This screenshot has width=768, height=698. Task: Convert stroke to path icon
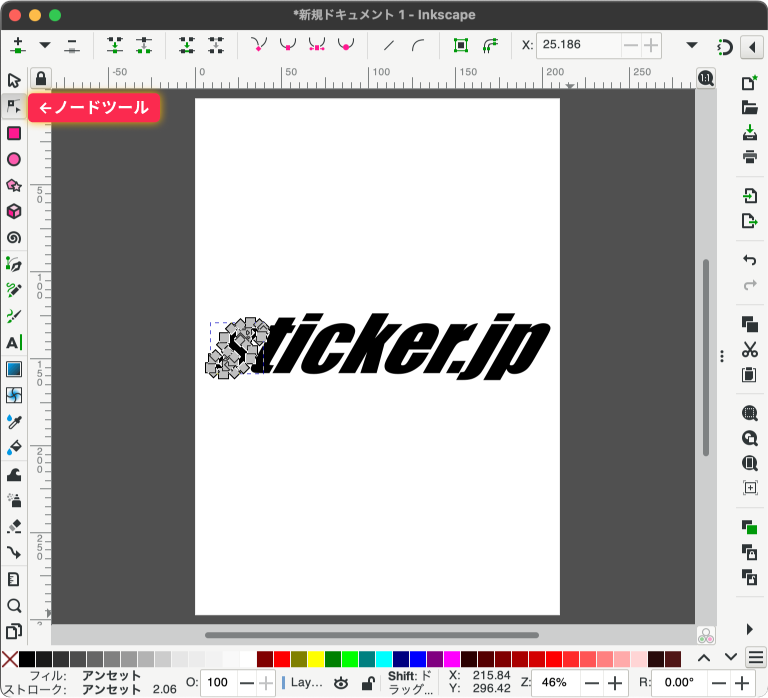(490, 45)
